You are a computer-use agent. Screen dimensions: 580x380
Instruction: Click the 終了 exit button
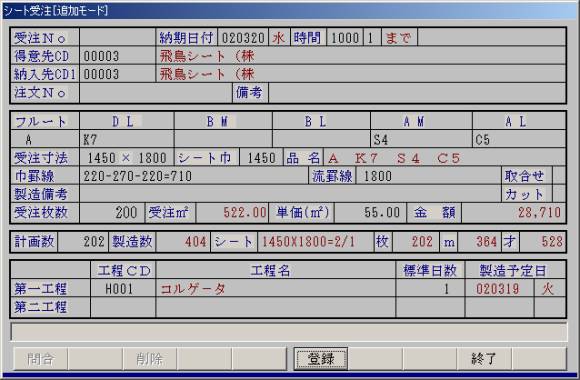(x=484, y=358)
